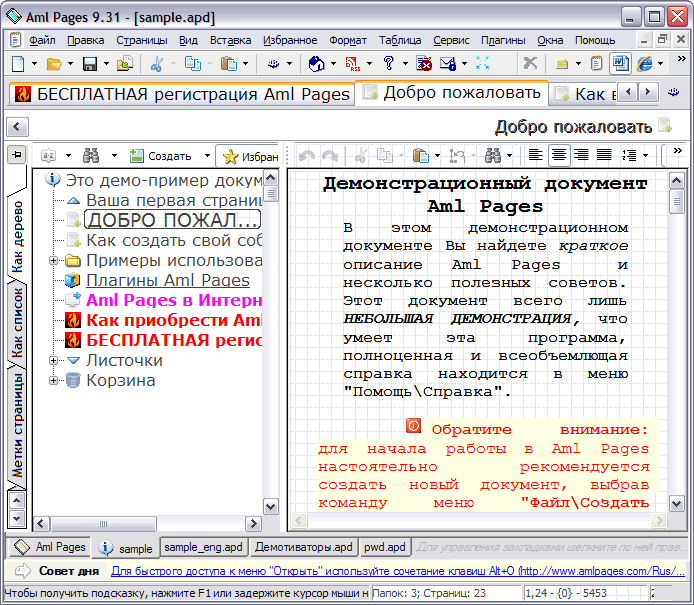Expand the Корзина tree node
694x605 pixels.
53,381
